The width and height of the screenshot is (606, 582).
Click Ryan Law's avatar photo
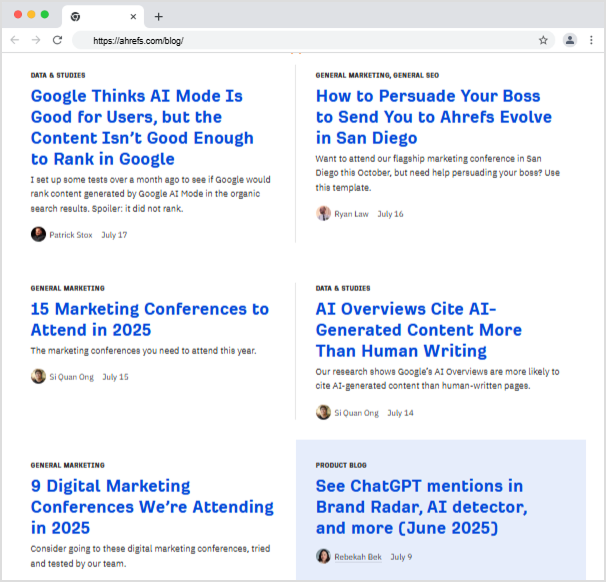point(323,213)
